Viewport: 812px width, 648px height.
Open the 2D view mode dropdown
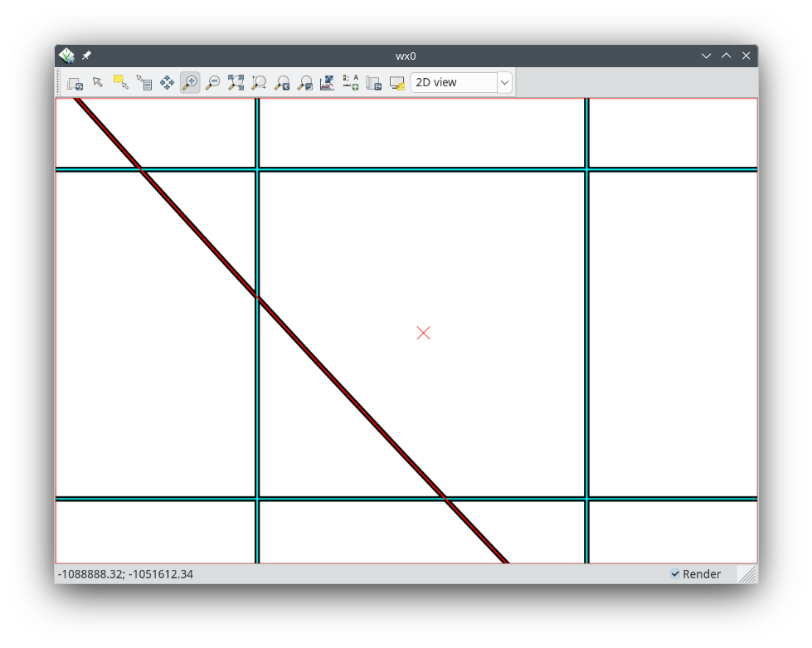tap(504, 83)
